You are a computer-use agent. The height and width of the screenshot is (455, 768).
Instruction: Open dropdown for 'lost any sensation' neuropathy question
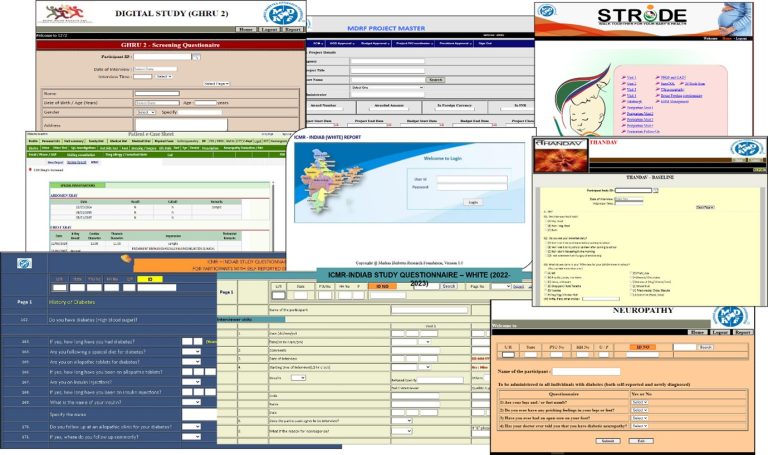639,400
